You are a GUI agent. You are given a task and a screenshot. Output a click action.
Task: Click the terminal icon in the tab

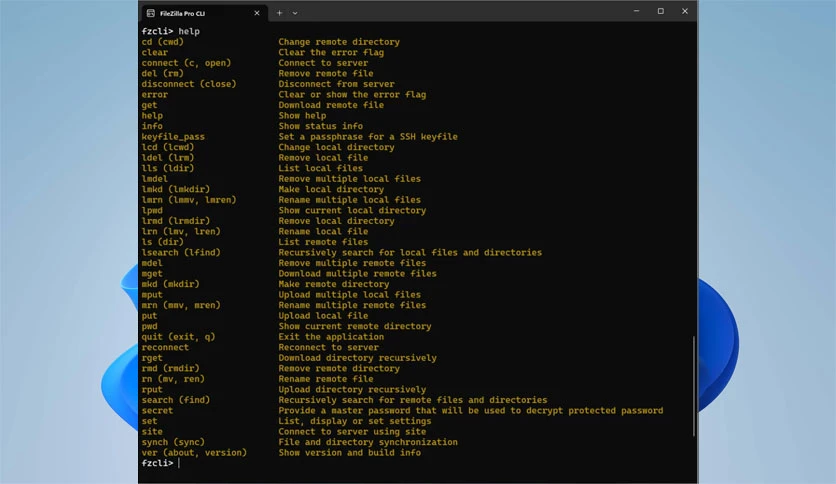pyautogui.click(x=151, y=13)
